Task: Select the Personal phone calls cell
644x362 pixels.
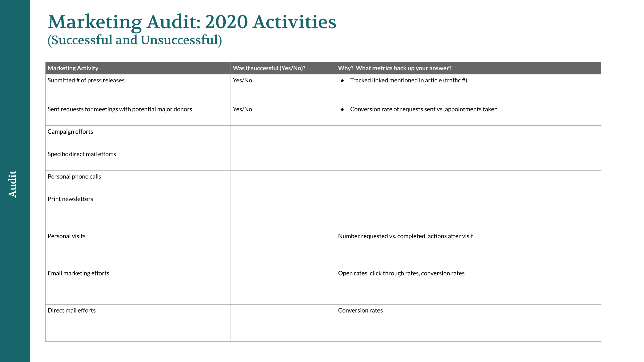Action: point(74,176)
